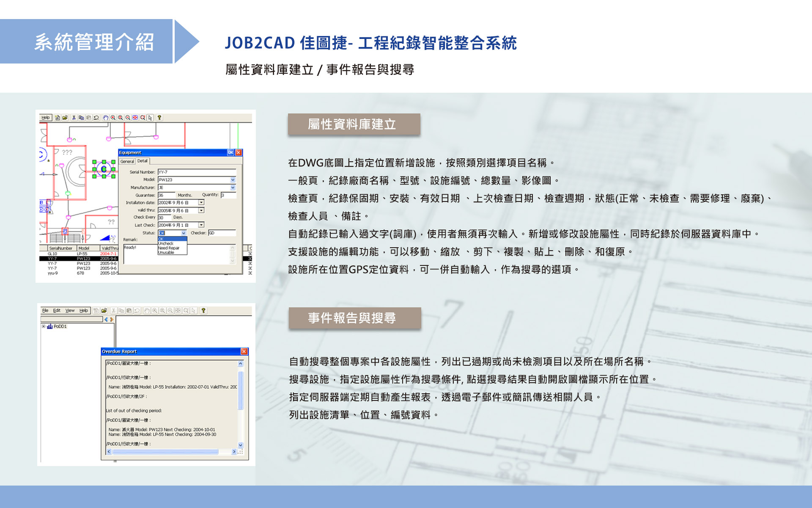The image size is (812, 508).
Task: Click the Checker field showing GD
Action: click(x=222, y=233)
